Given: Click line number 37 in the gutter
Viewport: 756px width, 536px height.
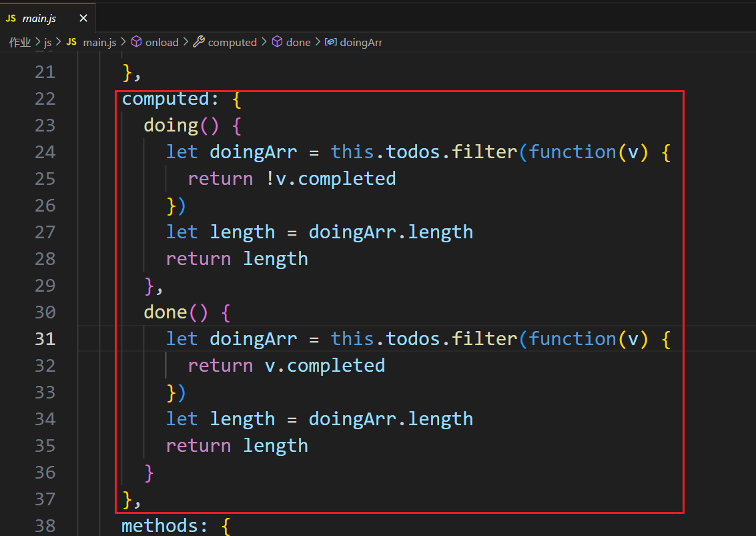Looking at the screenshot, I should point(45,499).
